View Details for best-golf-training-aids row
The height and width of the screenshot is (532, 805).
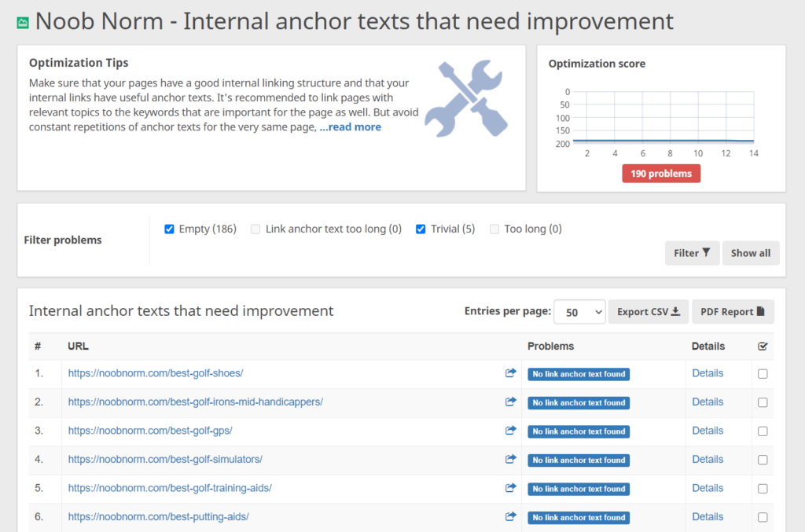708,488
